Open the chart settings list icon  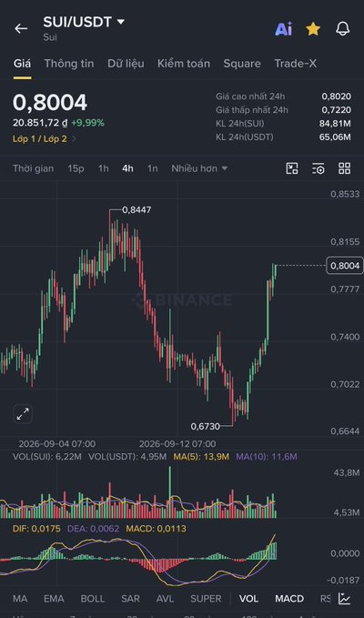318,168
